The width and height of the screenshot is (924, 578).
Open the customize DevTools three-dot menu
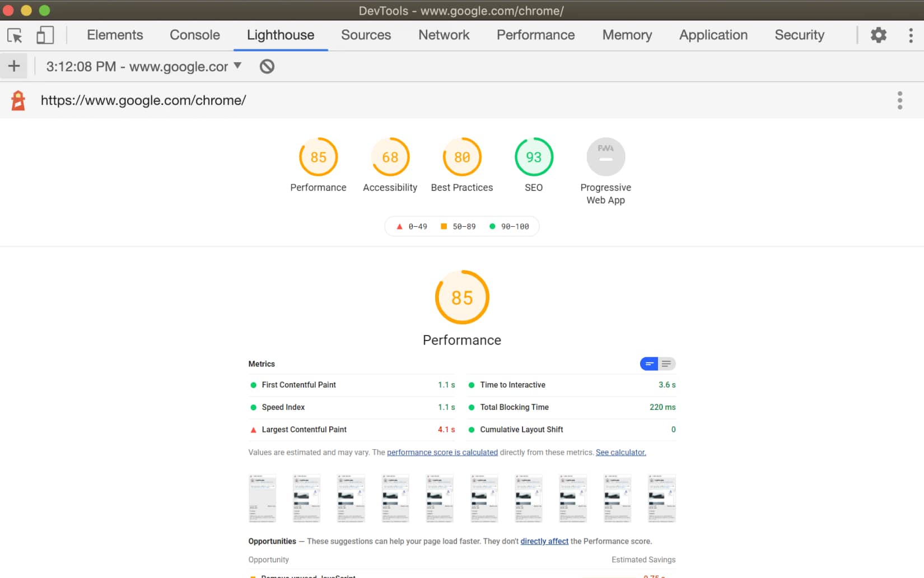click(911, 35)
